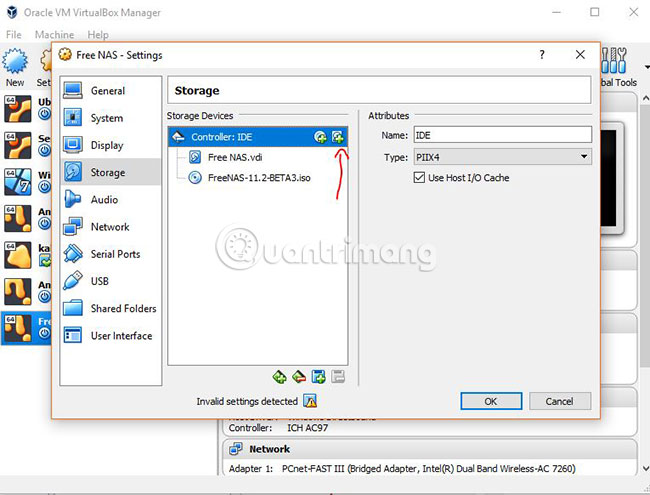This screenshot has height=495, width=650.
Task: Click the add optical drive icon on Controller: IDE
Action: (320, 137)
